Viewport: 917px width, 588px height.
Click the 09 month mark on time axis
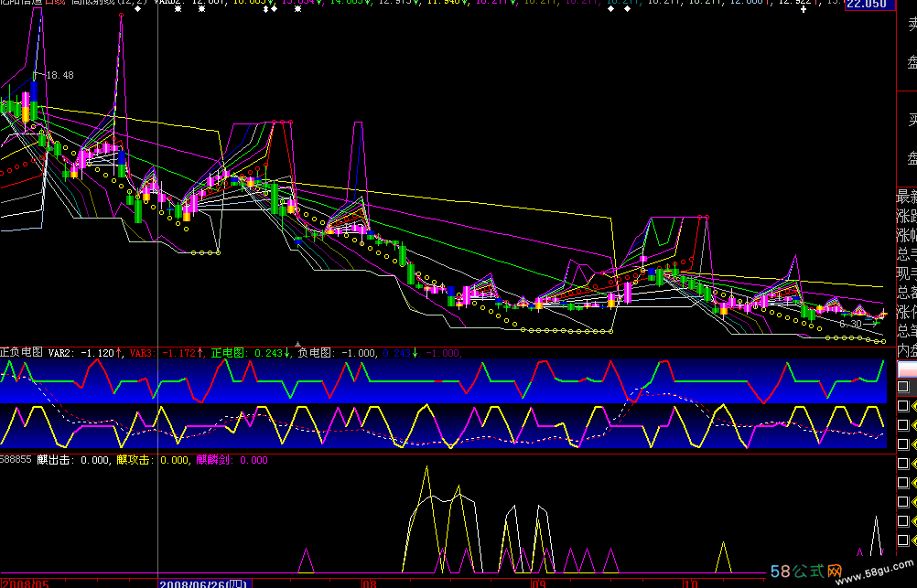tap(539, 583)
